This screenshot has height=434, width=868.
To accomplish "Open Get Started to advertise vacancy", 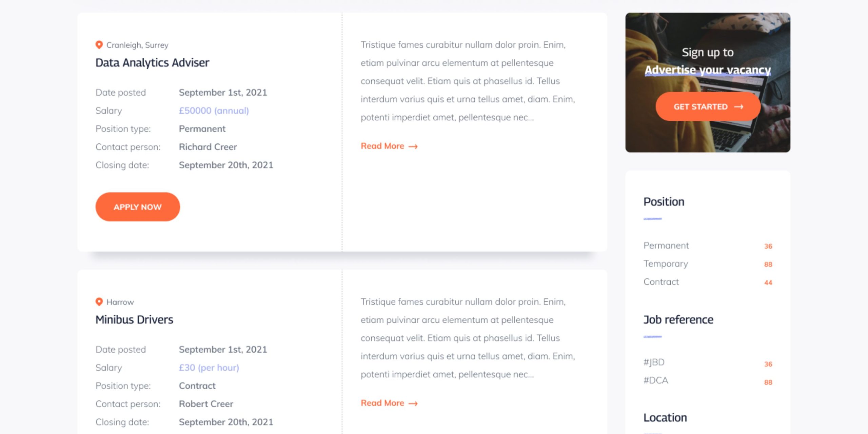I will click(x=708, y=106).
